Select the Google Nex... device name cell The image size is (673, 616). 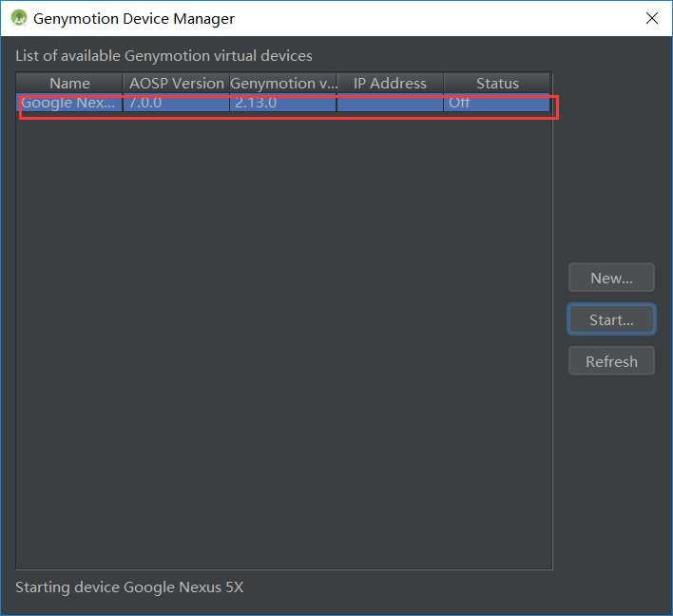69,103
